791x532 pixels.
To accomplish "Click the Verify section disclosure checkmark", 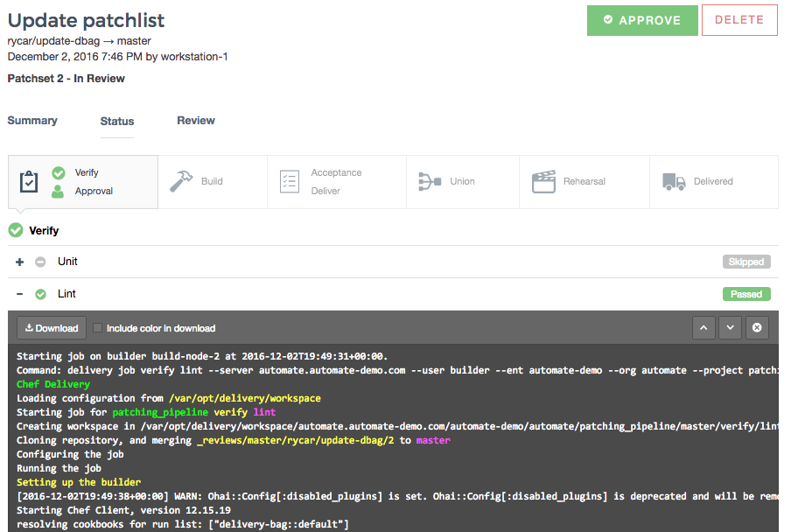I will 15,230.
